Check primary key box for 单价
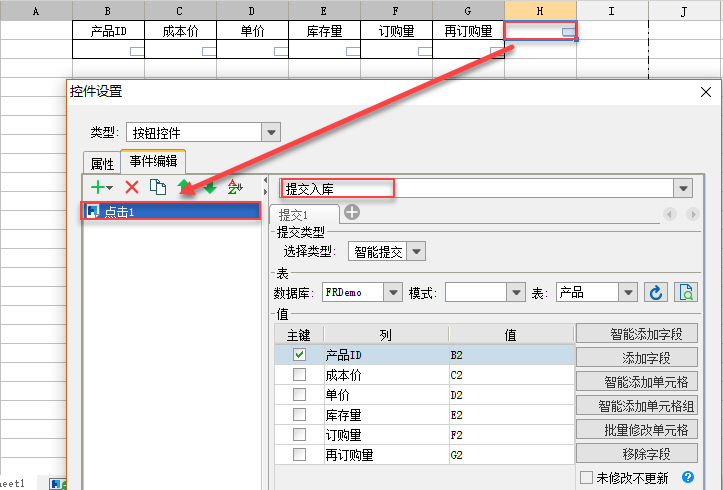This screenshot has width=723, height=490. tap(299, 395)
